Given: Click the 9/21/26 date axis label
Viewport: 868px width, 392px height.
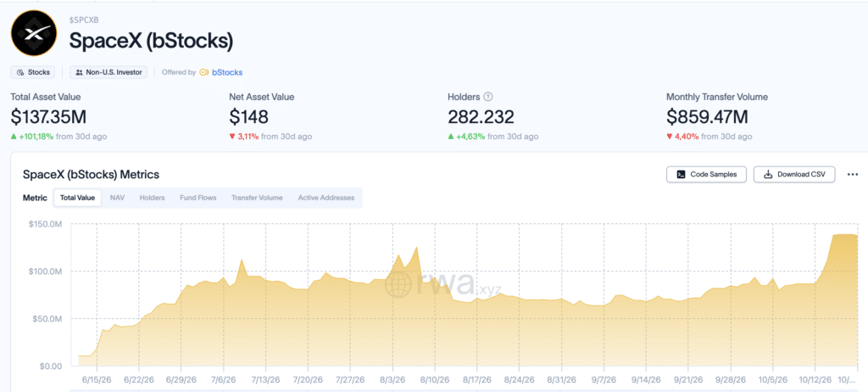Looking at the screenshot, I should click(688, 380).
